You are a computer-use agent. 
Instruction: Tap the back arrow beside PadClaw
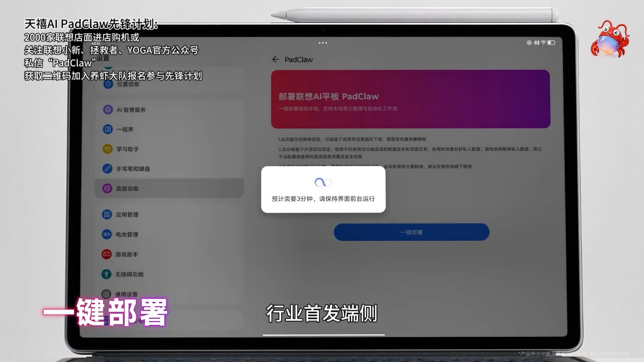pos(276,60)
